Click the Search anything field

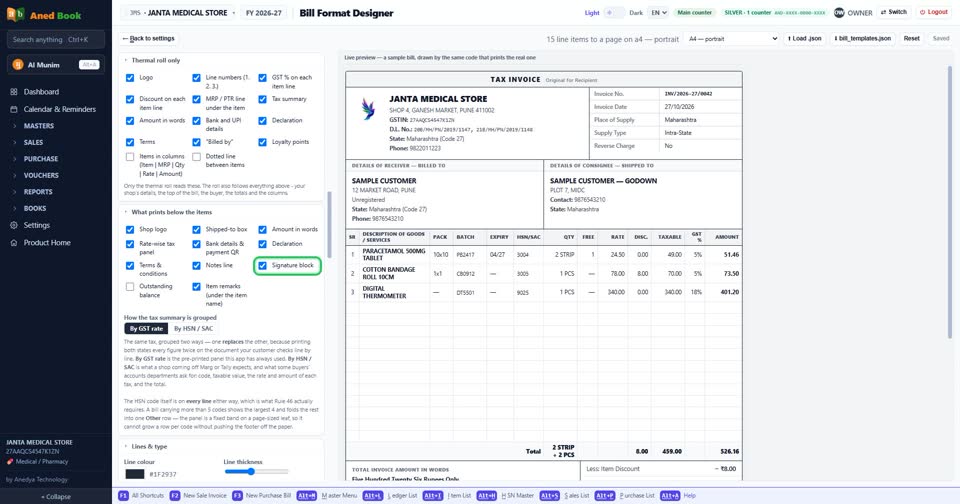tap(56, 40)
